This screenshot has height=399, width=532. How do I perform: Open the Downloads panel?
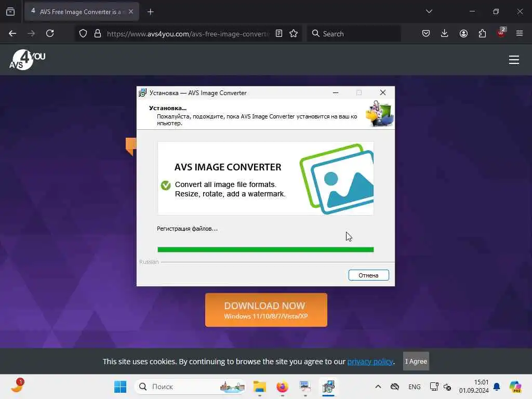click(445, 33)
